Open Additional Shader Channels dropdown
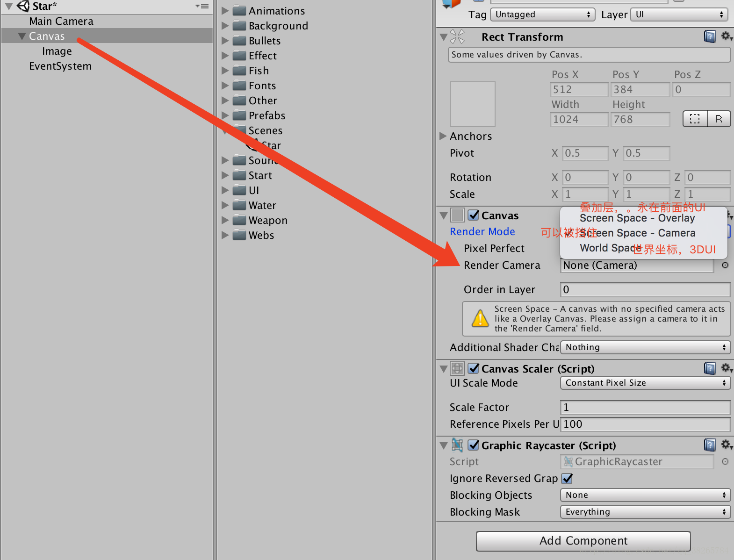This screenshot has height=560, width=734. [645, 347]
